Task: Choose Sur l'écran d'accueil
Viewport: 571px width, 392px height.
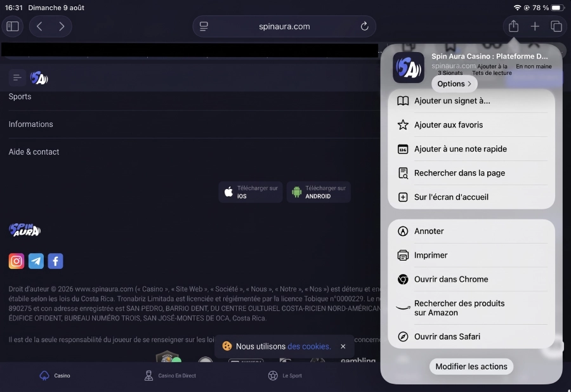Action: [471, 197]
